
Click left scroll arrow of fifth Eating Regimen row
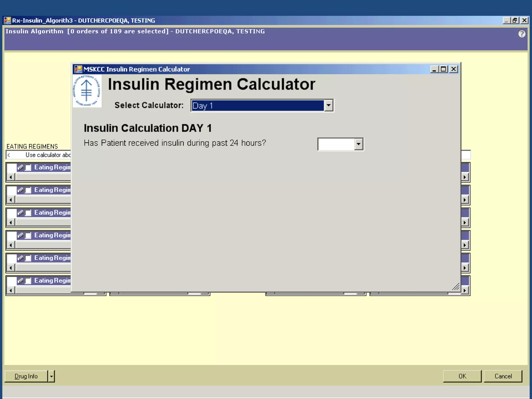pyautogui.click(x=11, y=268)
